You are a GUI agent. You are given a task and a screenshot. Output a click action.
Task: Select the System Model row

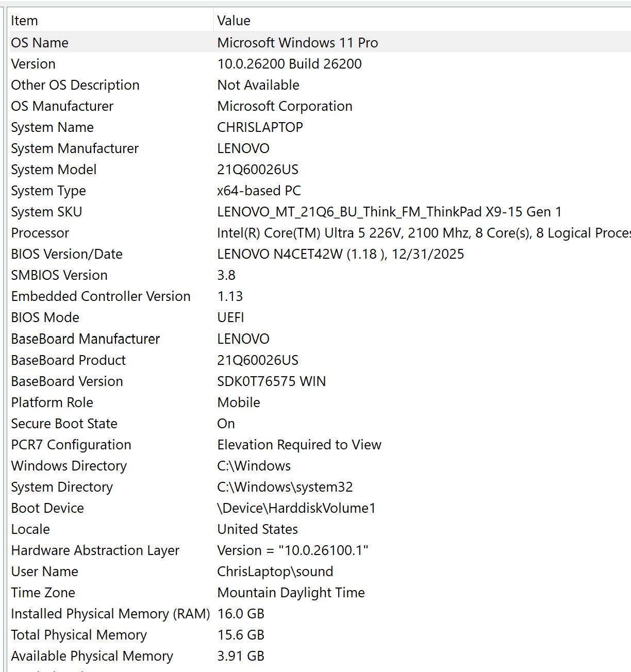(320, 170)
